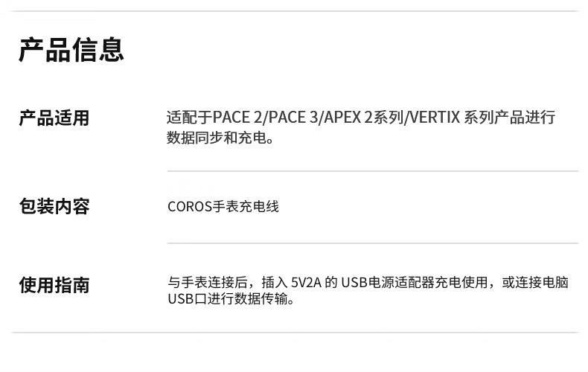Viewport: 588px width, 372px height.
Task: Click the 产品信息 heading
Action: pos(71,49)
